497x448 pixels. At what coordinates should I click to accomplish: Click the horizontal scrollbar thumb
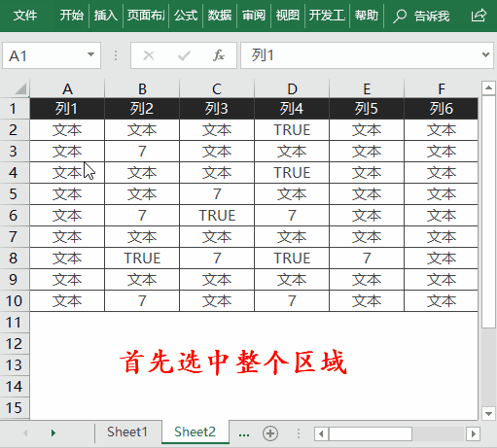coord(371,433)
